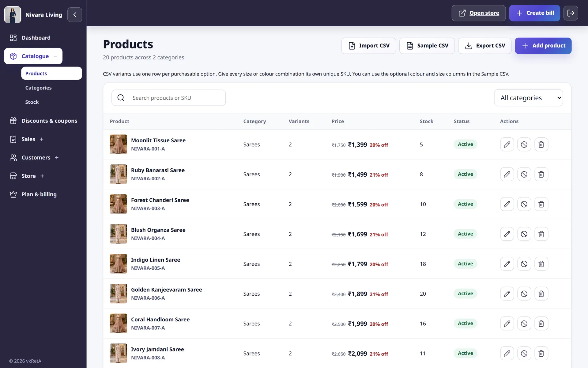588x368 pixels.
Task: Select the SKU text NIVARA-007-A
Action: 148,328
